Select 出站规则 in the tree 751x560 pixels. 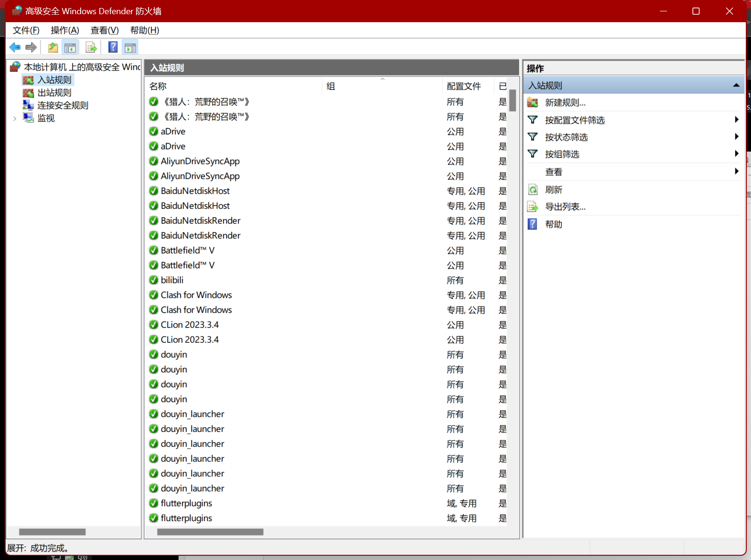(x=55, y=93)
